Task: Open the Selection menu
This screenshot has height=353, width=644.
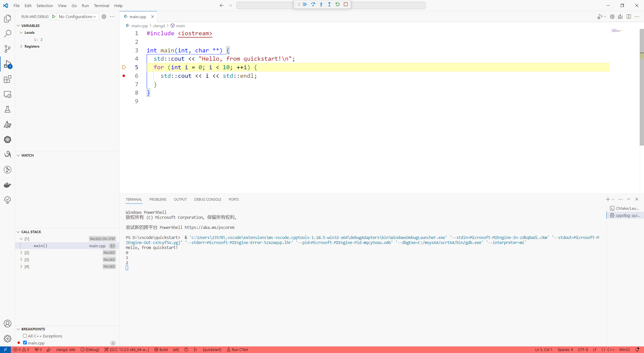Action: [x=45, y=6]
